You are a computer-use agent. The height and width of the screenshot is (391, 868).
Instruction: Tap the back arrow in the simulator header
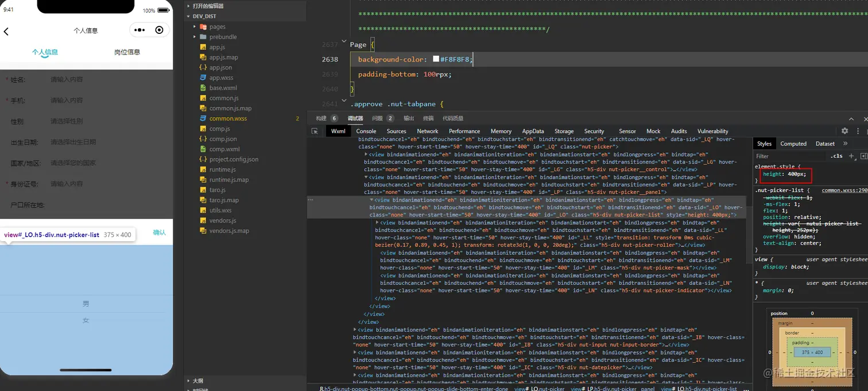(x=6, y=32)
